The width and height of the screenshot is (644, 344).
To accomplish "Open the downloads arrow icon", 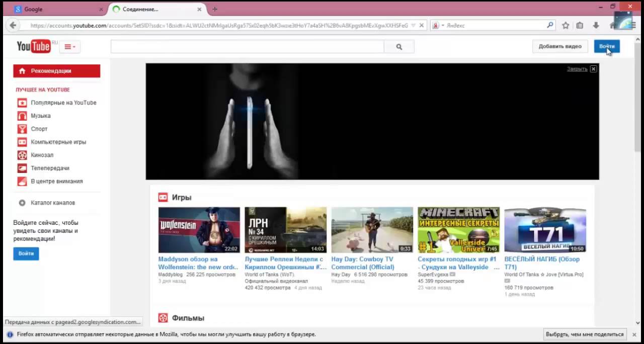I will [x=596, y=25].
